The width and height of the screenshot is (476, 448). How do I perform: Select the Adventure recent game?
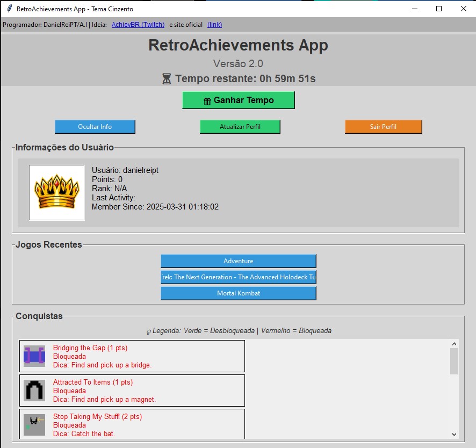pyautogui.click(x=239, y=261)
